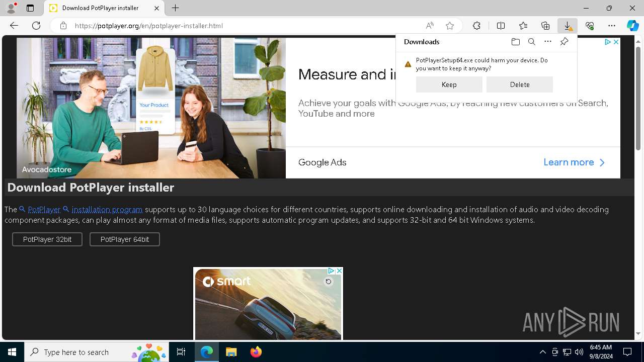The width and height of the screenshot is (644, 362).
Task: Click Learn more on Google Ads banner
Action: point(574,162)
